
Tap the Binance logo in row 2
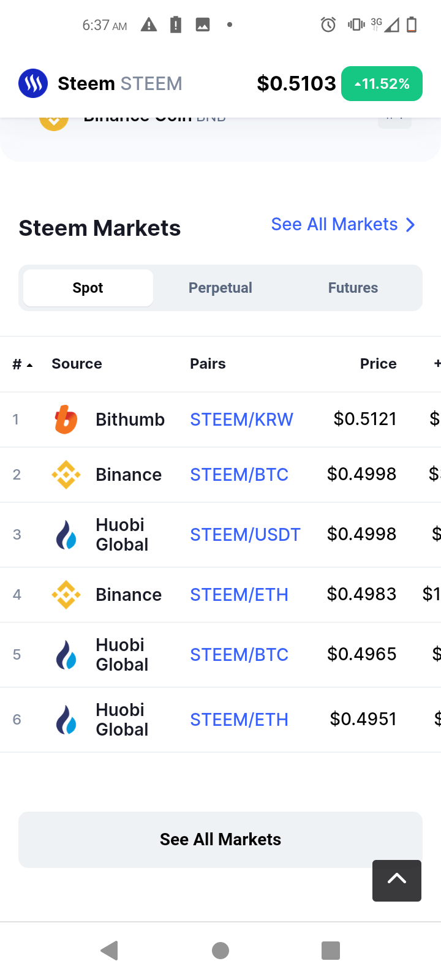[66, 475]
